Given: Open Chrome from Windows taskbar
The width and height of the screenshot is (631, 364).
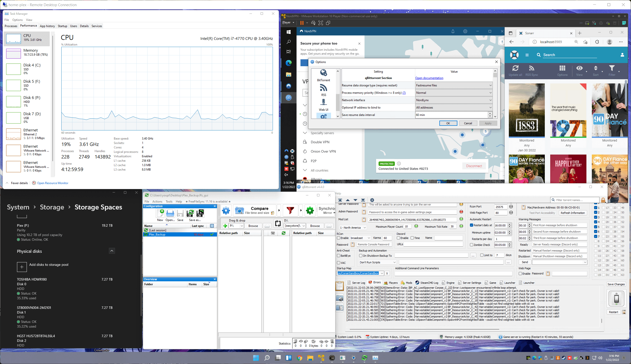Looking at the screenshot, I should 299,358.
